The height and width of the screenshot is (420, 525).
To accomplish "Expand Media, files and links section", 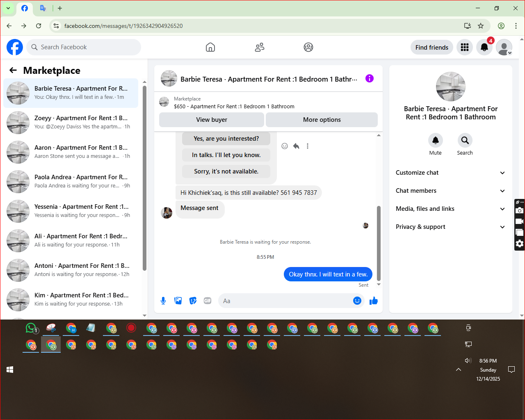I will (x=450, y=209).
